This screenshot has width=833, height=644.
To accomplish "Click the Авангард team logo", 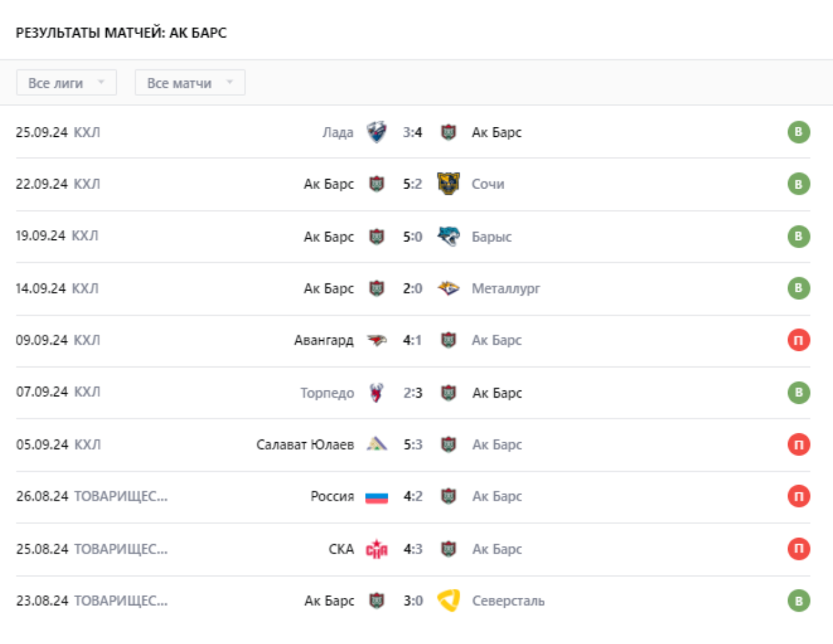I will click(x=376, y=340).
